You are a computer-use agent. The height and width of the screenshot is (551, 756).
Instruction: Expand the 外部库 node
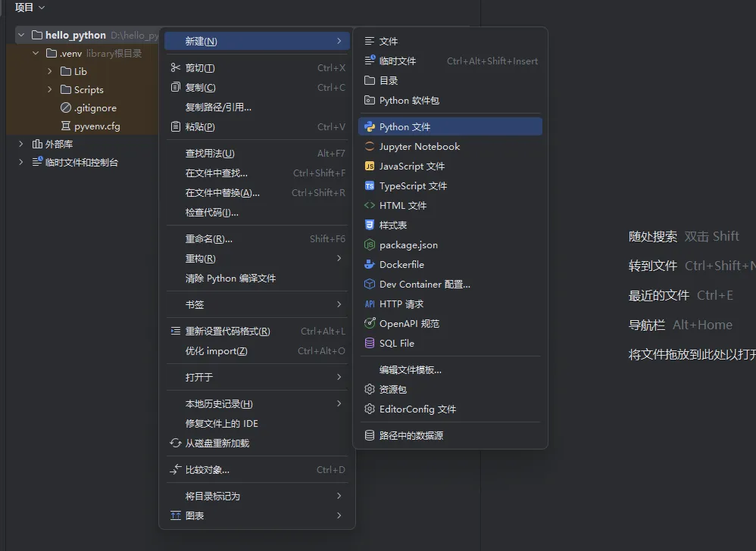[20, 144]
